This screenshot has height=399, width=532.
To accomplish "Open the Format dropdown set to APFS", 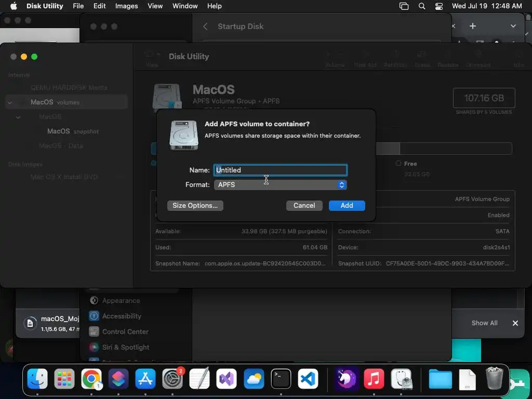I will [x=280, y=184].
